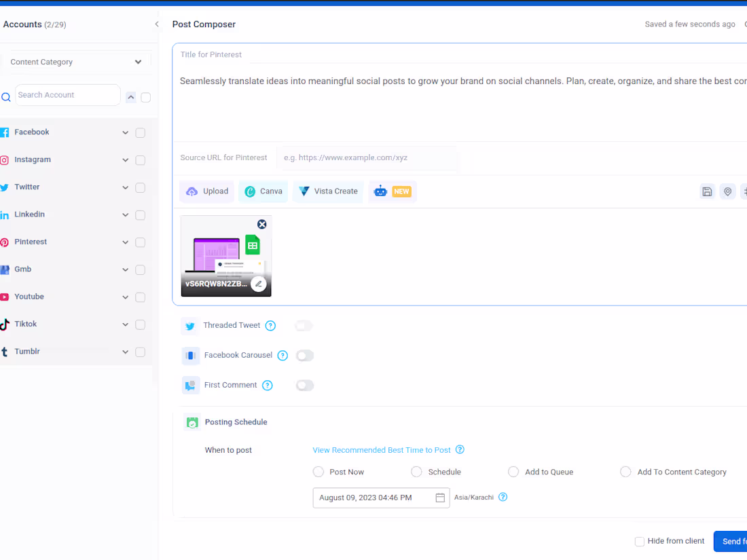Collapse the Youtube accounts section
Viewport: 747px width, 560px height.
pos(125,297)
